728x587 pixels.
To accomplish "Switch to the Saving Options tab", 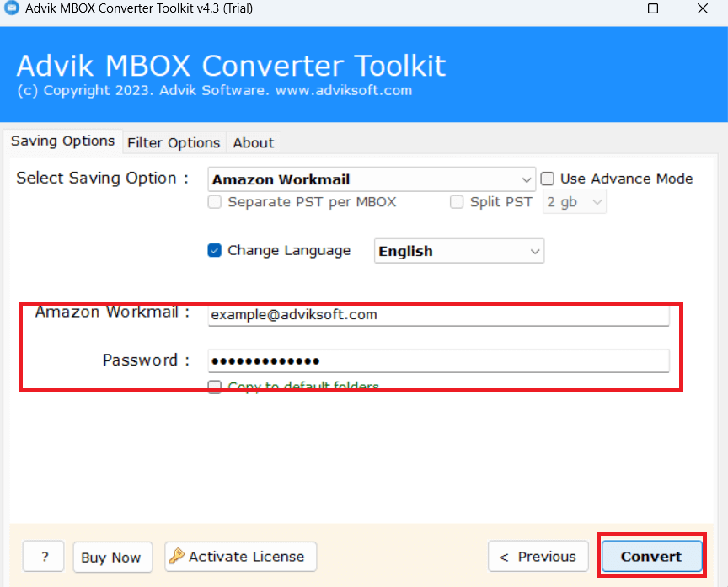I will [x=62, y=141].
